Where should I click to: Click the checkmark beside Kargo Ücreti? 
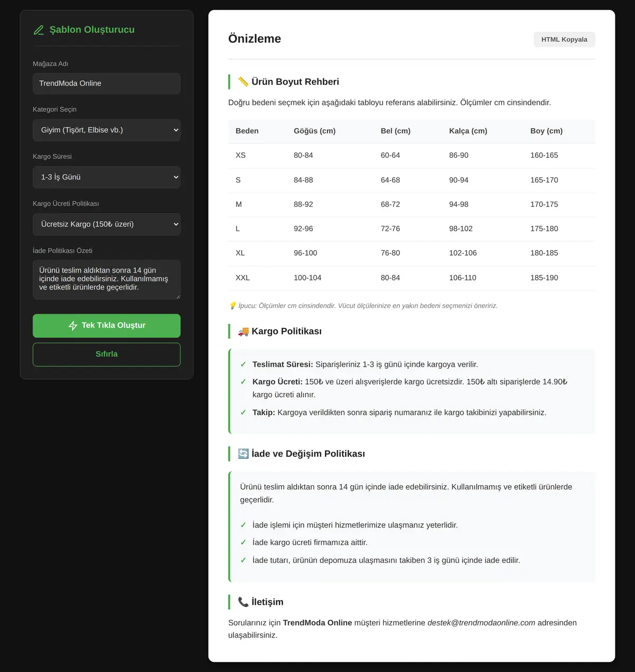point(243,382)
